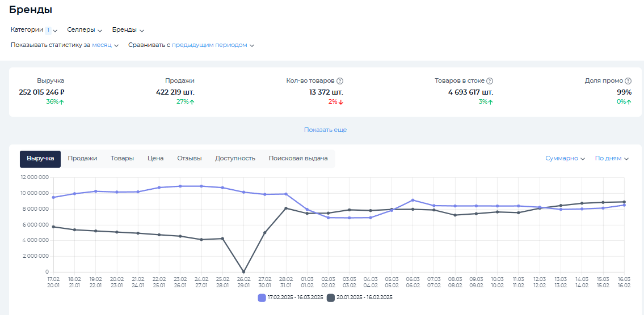Open the Суммарно aggregation dropdown

tap(565, 159)
